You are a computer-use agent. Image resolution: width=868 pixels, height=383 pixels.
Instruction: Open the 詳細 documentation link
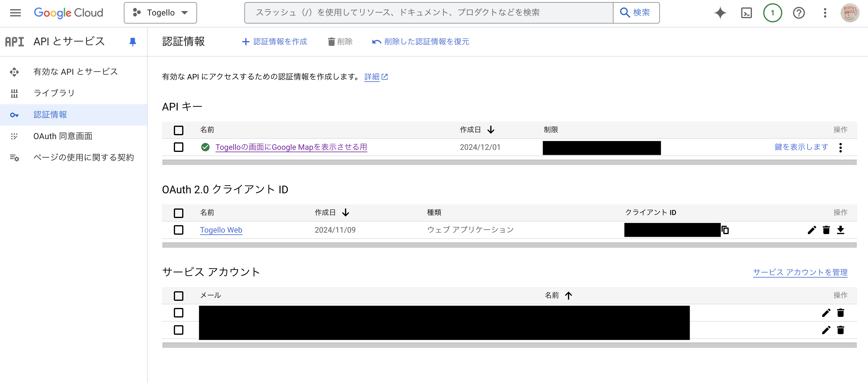376,77
